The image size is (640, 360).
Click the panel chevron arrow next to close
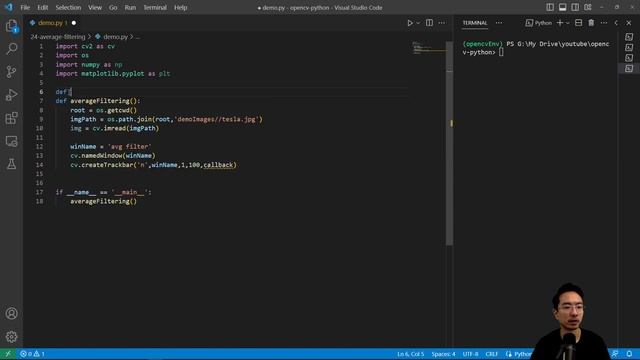616,23
